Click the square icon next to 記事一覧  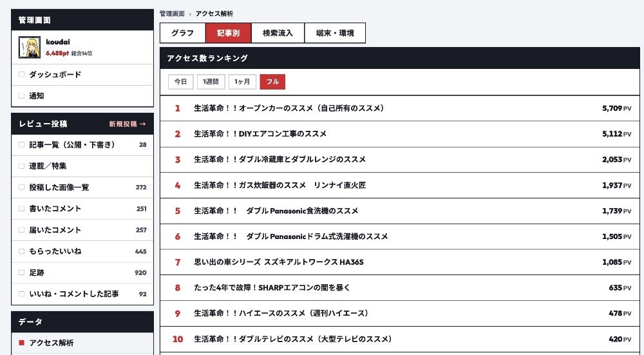(x=21, y=144)
